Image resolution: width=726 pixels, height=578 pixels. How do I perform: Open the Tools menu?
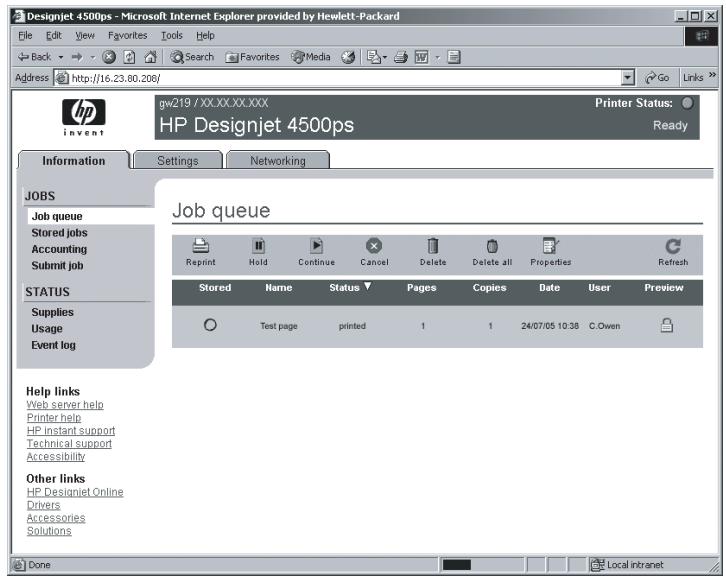click(x=171, y=35)
